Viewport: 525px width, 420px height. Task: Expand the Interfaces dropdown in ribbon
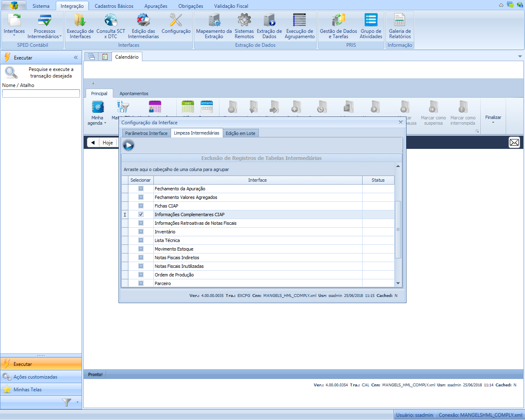(x=14, y=26)
